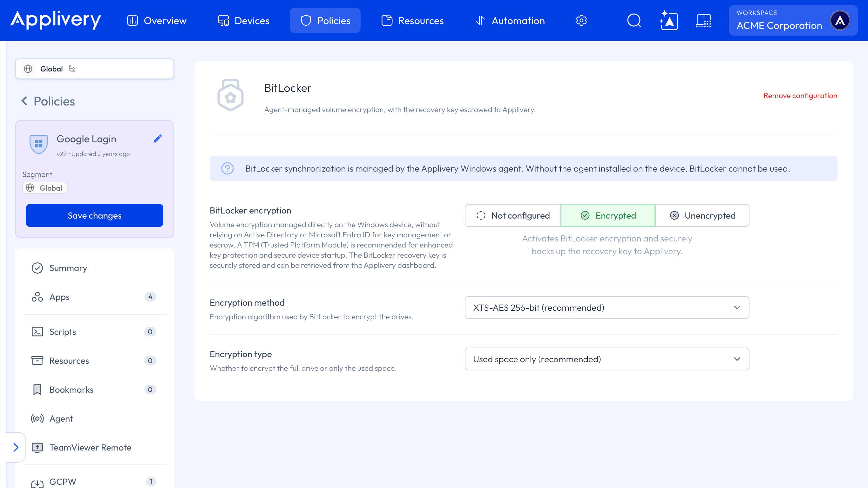Image resolution: width=868 pixels, height=488 pixels.
Task: Open the Resources top navigation tab
Action: [412, 21]
